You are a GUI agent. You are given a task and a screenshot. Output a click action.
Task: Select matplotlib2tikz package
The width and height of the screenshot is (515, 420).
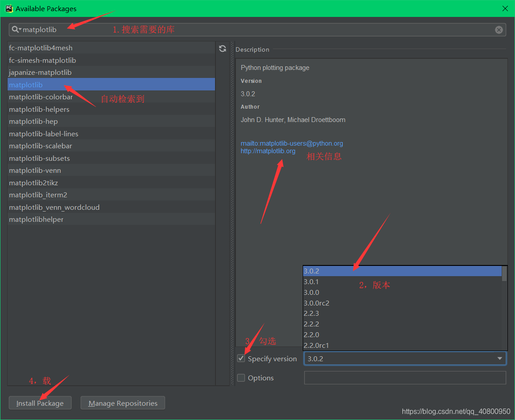pyautogui.click(x=111, y=183)
